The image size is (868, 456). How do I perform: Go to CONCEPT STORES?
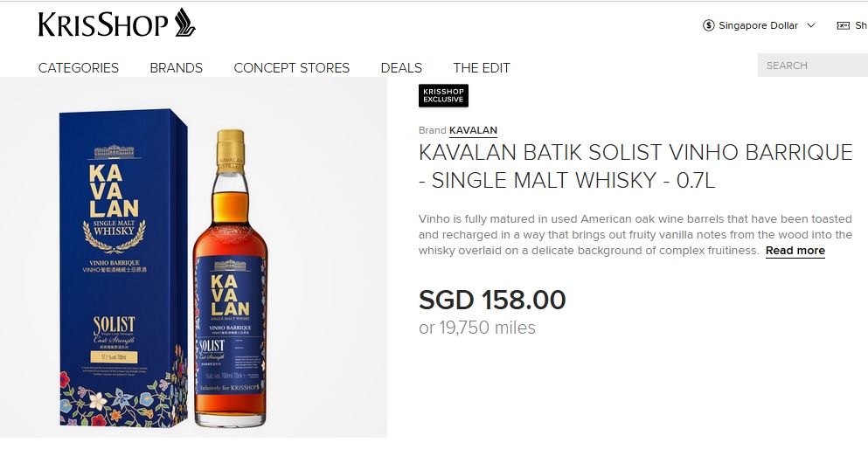[292, 67]
